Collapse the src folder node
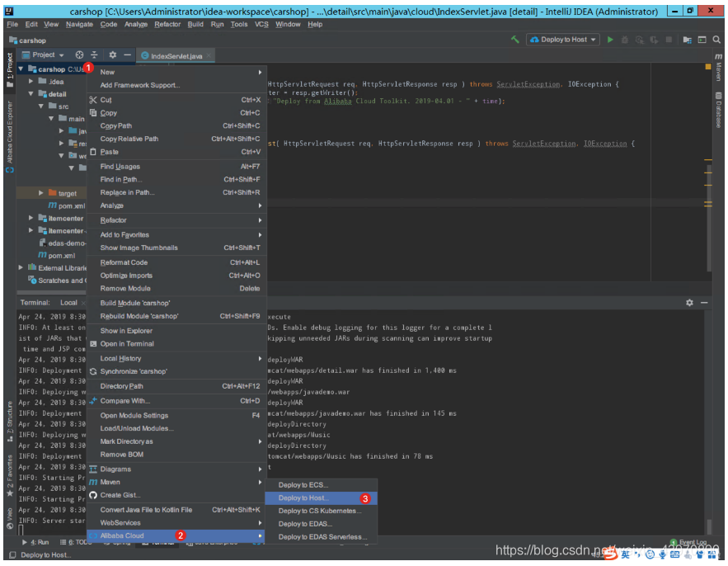 click(41, 106)
